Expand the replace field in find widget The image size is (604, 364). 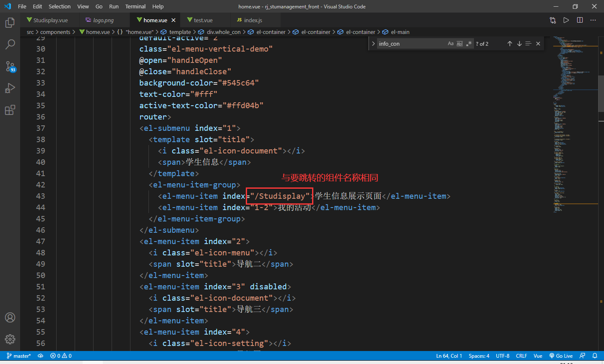pyautogui.click(x=373, y=44)
